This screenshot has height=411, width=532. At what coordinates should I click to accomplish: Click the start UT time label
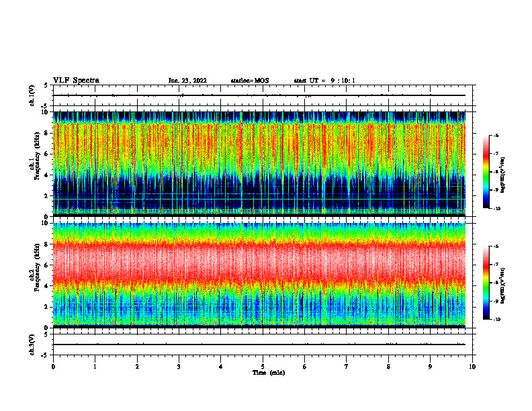pyautogui.click(x=324, y=81)
